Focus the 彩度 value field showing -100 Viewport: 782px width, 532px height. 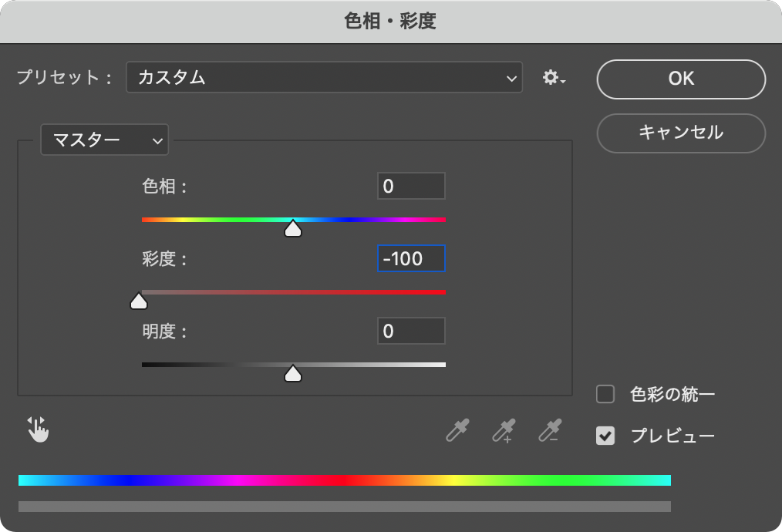pyautogui.click(x=411, y=259)
